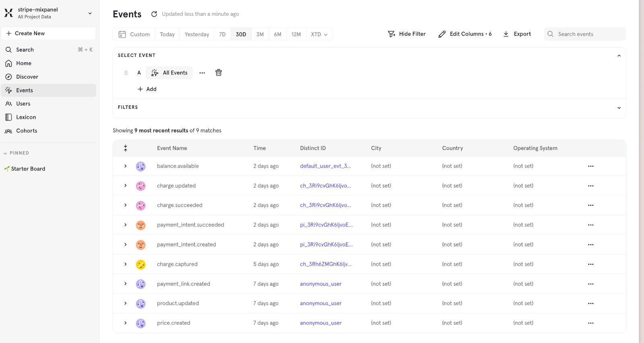Click avatar icon for payment_link.created row
The image size is (644, 343).
pos(140,284)
